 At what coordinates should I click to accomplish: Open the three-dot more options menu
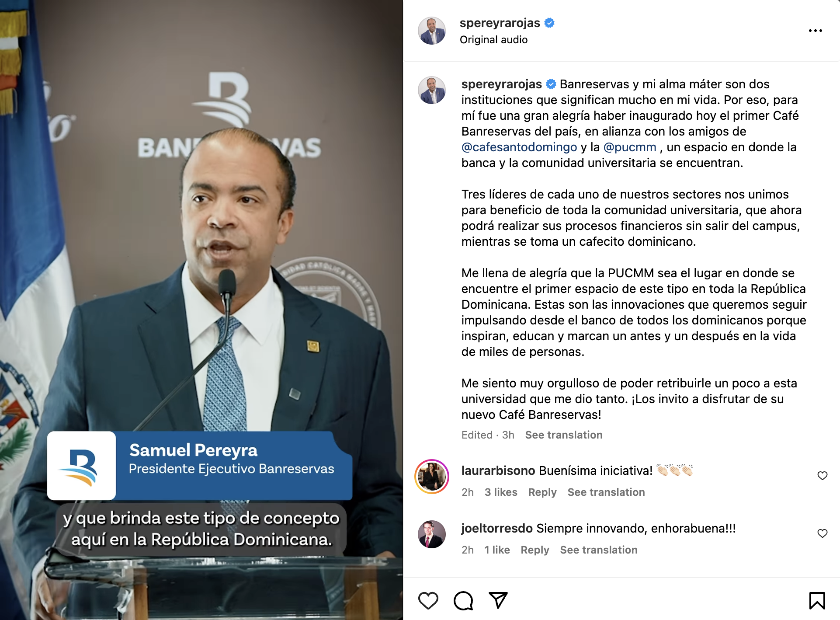click(815, 31)
